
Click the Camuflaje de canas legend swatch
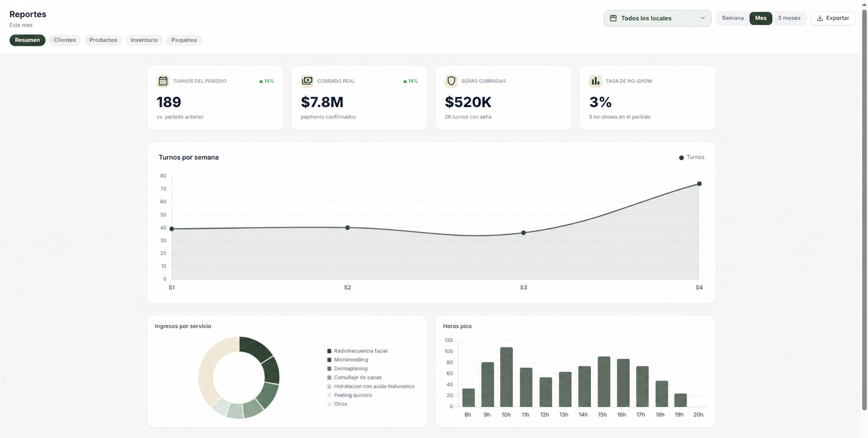pyautogui.click(x=329, y=378)
